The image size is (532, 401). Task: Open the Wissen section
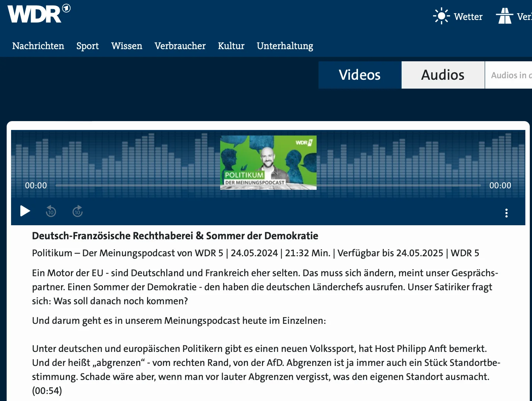point(127,46)
